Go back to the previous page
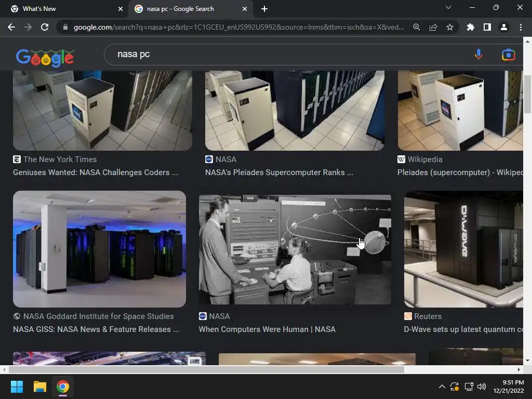Image resolution: width=532 pixels, height=399 pixels. (11, 27)
